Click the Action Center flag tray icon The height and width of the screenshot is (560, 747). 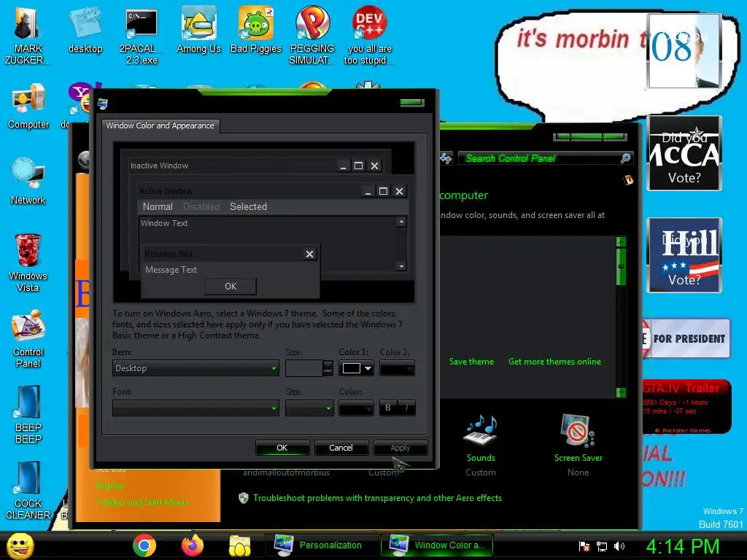(584, 546)
